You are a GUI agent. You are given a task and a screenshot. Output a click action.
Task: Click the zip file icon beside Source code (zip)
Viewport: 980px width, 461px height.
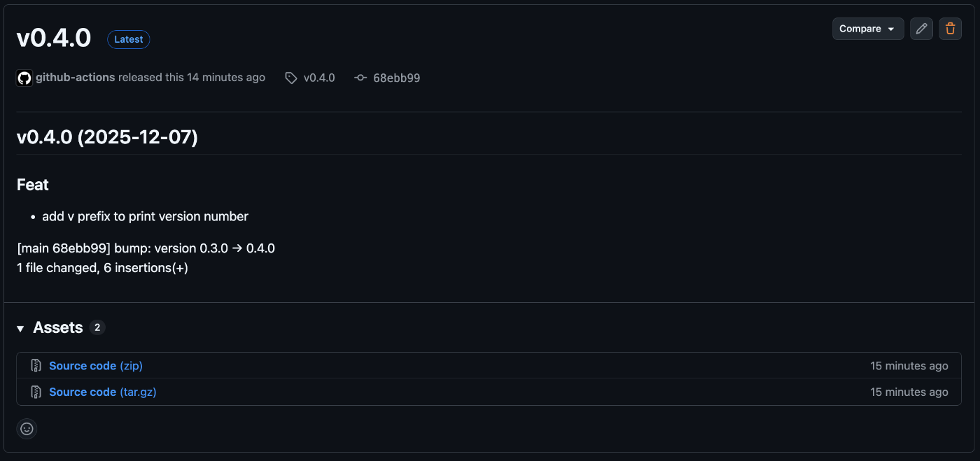point(36,365)
